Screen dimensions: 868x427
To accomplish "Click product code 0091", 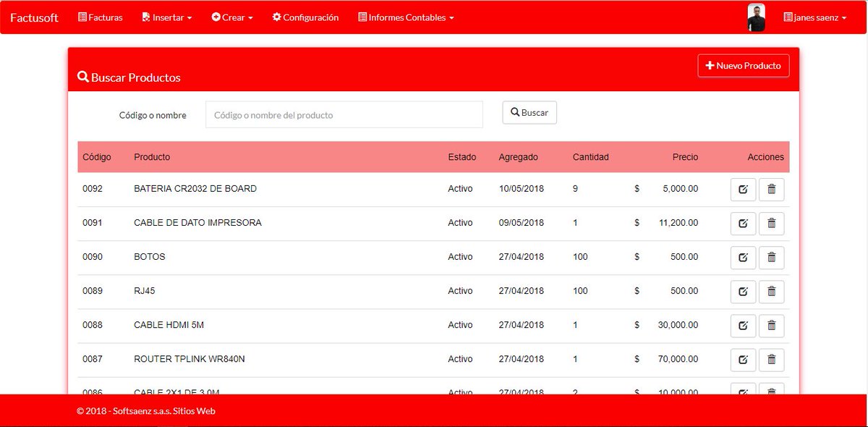I will click(x=93, y=223).
